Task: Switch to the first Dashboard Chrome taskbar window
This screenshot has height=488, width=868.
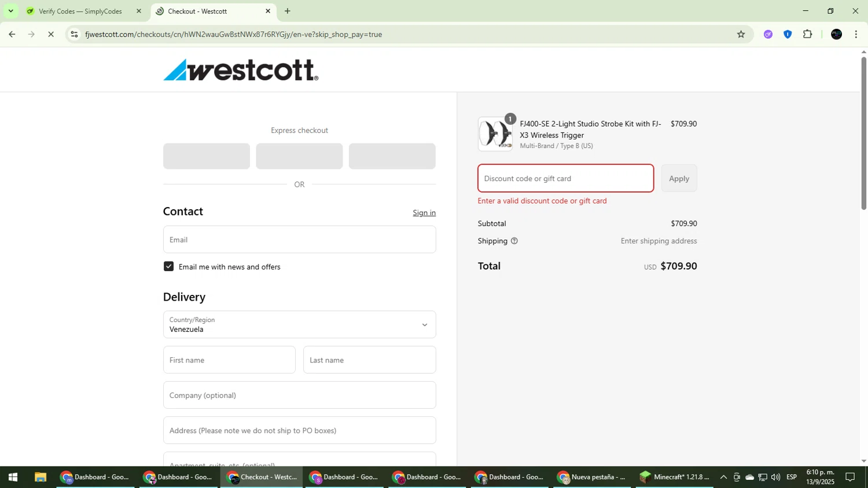Action: [x=95, y=477]
